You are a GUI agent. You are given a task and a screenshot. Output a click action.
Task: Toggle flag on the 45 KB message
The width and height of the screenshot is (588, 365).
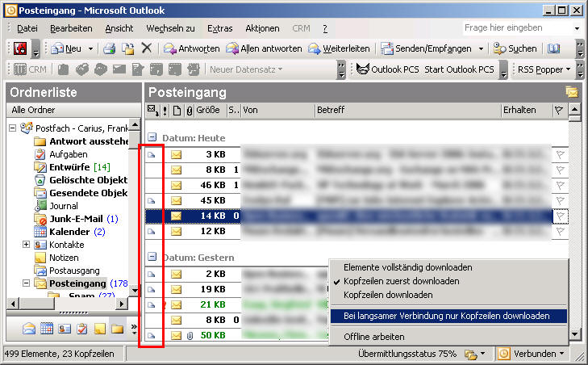(x=561, y=200)
